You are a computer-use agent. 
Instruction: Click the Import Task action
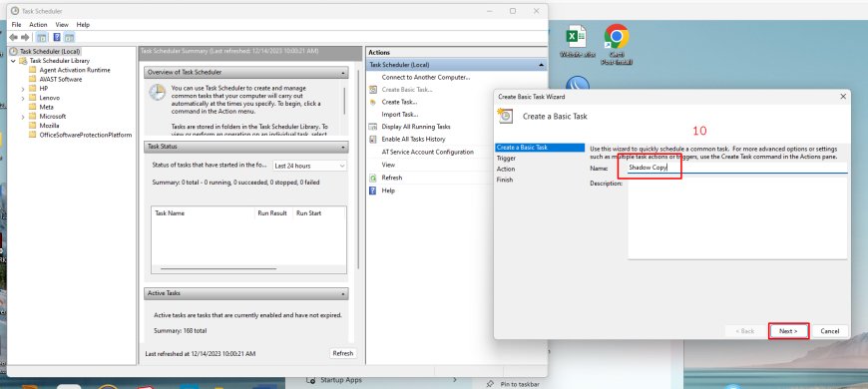point(400,115)
